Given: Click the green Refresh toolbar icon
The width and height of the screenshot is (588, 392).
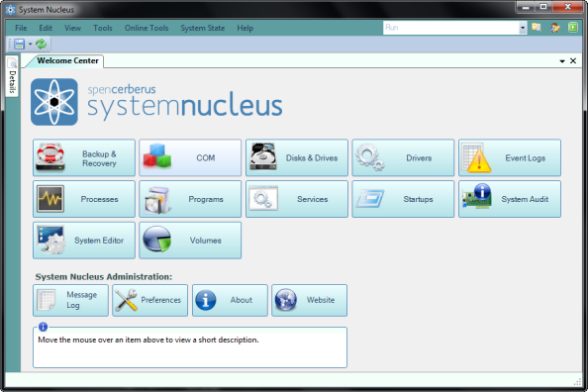Looking at the screenshot, I should [x=41, y=45].
